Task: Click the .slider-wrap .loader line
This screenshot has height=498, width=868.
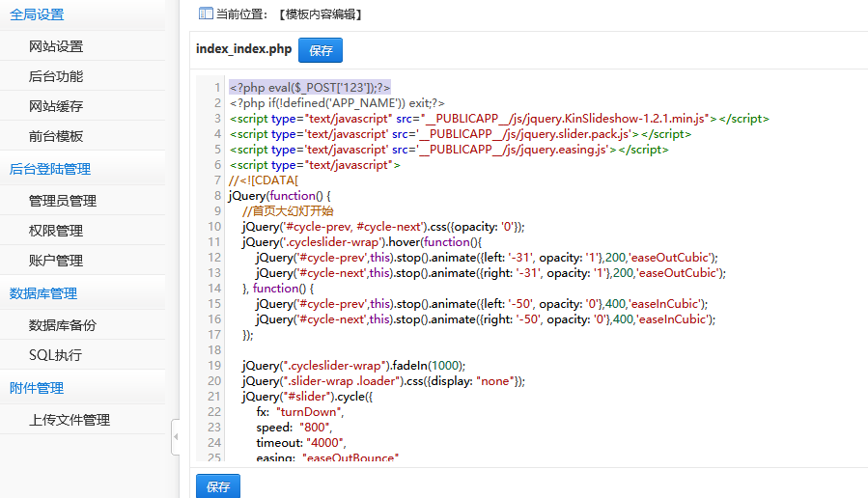Action: point(383,381)
